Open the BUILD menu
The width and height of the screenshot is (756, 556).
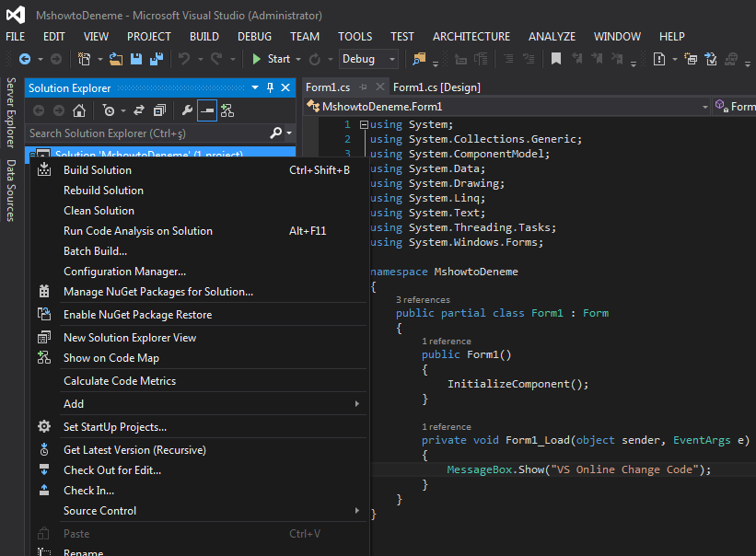204,37
